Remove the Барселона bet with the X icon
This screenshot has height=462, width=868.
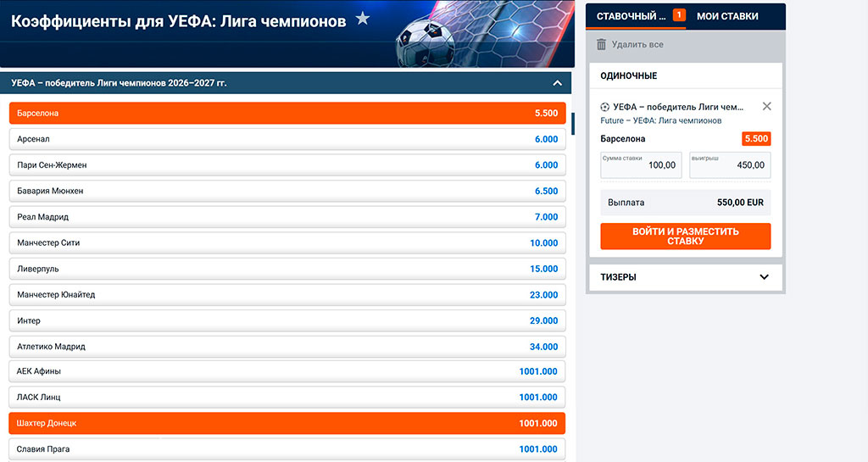(766, 106)
